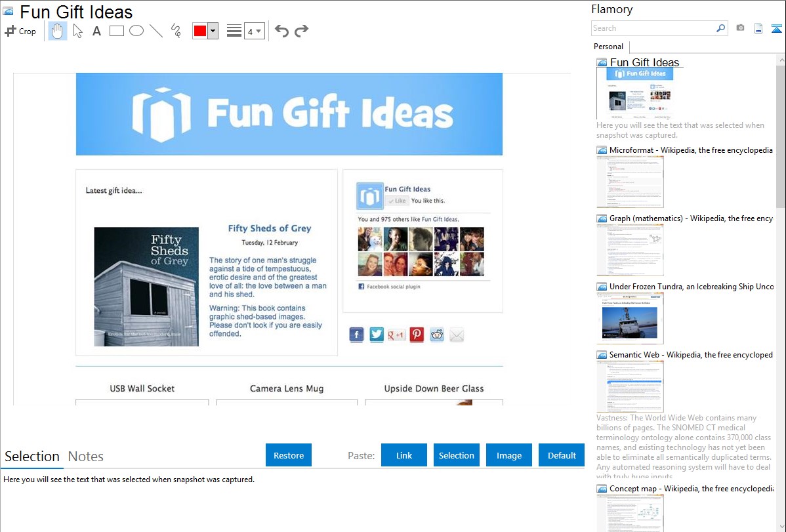
Task: Click the gift box logo in the Facebook widget
Action: [370, 195]
